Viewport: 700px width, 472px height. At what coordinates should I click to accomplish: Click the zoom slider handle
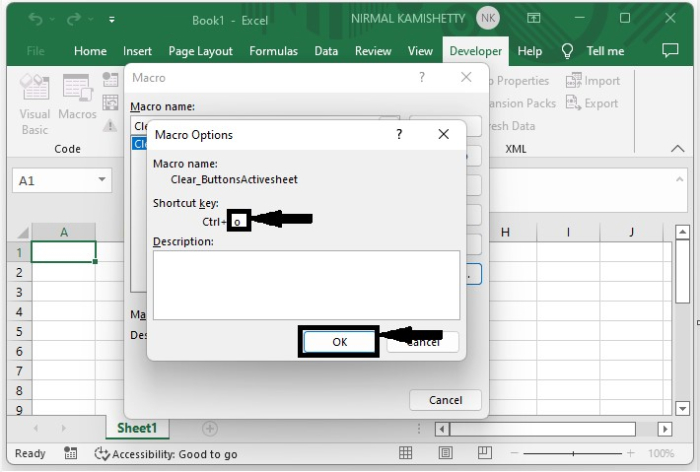coord(573,454)
